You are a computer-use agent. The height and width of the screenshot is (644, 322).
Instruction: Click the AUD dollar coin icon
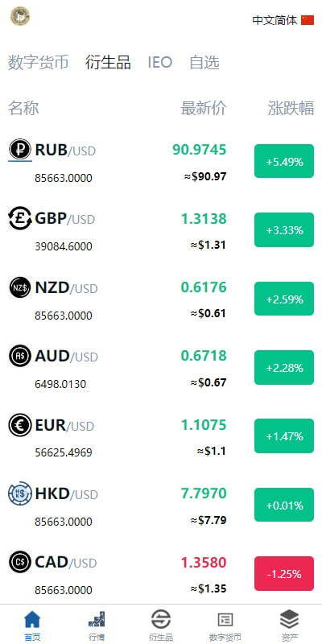click(x=20, y=356)
